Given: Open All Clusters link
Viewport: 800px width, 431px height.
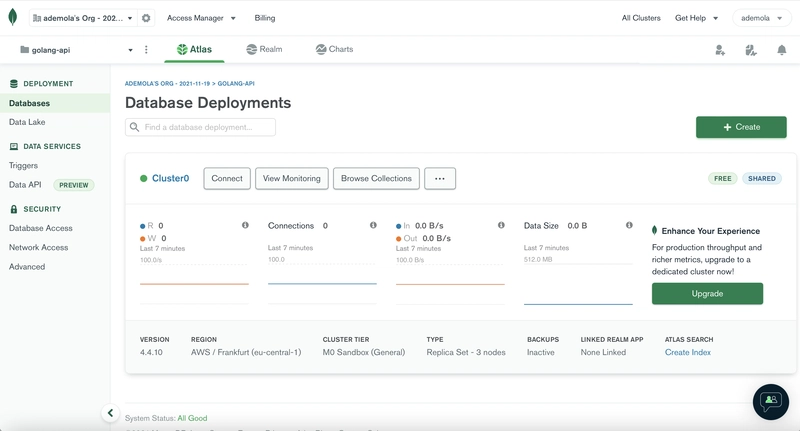Looking at the screenshot, I should (641, 18).
